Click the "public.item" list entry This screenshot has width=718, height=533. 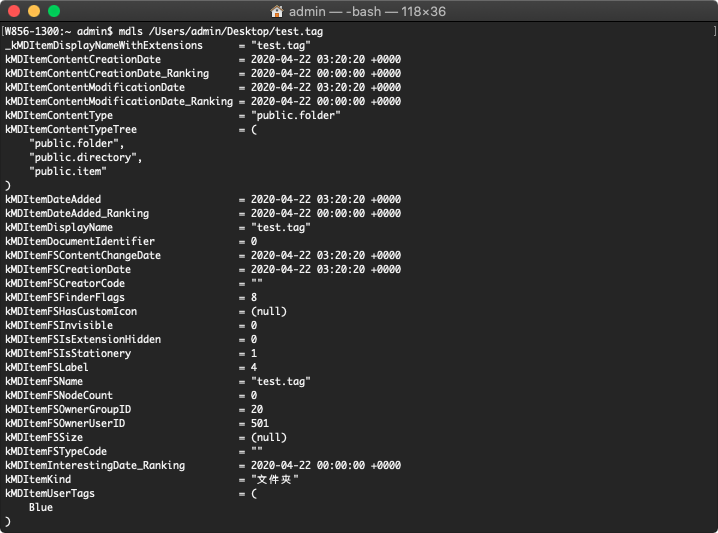point(68,171)
